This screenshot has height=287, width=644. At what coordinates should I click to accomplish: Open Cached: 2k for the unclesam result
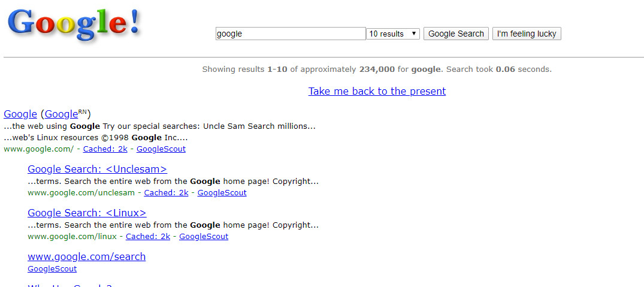point(167,192)
